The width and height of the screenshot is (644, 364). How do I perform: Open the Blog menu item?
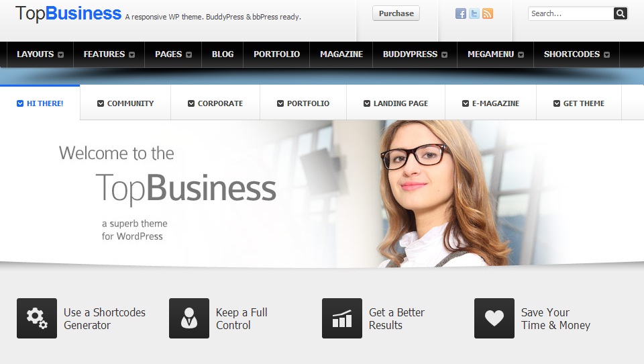point(223,54)
